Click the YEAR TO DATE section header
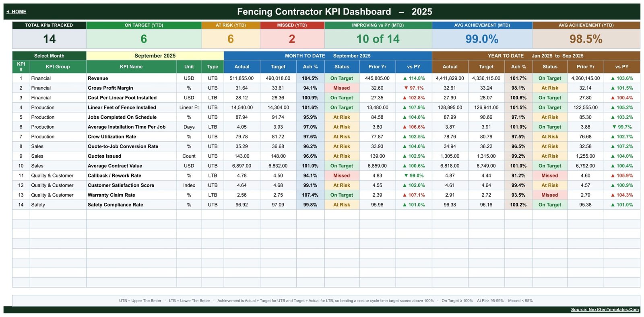 [x=536, y=56]
